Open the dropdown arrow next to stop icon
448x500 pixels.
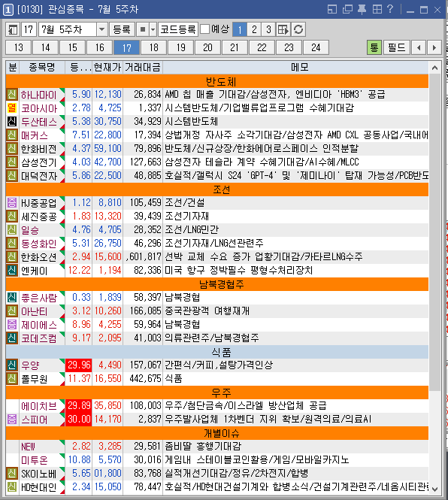click(x=153, y=29)
